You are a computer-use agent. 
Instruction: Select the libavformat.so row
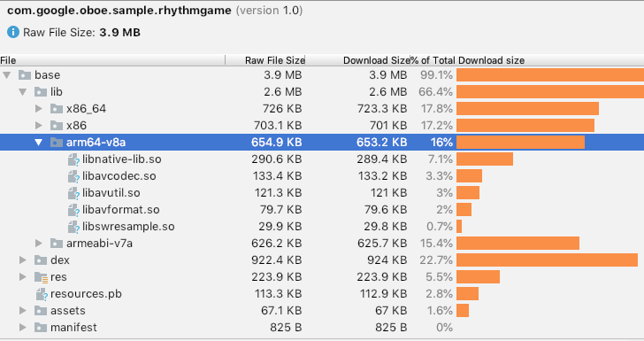322,210
